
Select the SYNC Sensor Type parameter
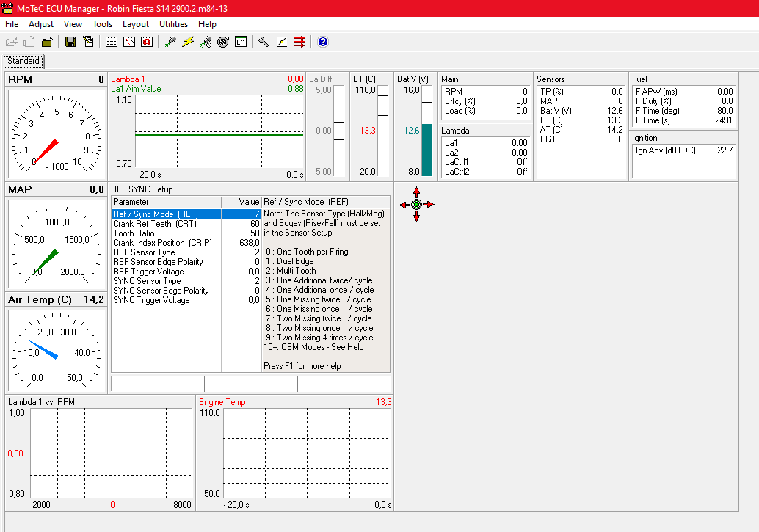[186, 281]
